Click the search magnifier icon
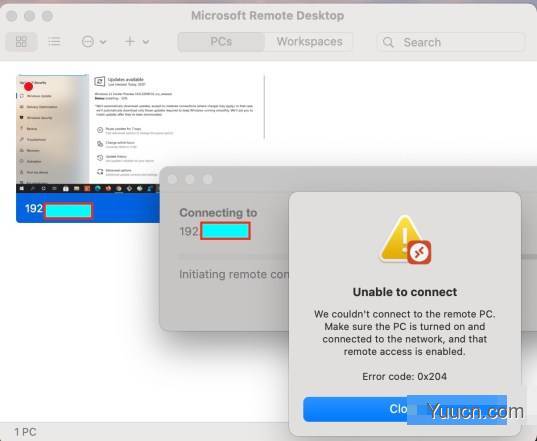 [388, 42]
